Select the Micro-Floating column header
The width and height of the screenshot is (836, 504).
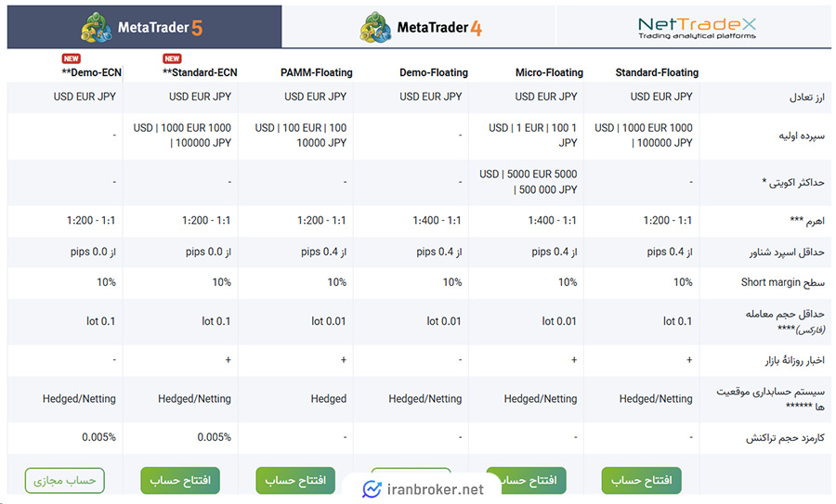pos(549,72)
